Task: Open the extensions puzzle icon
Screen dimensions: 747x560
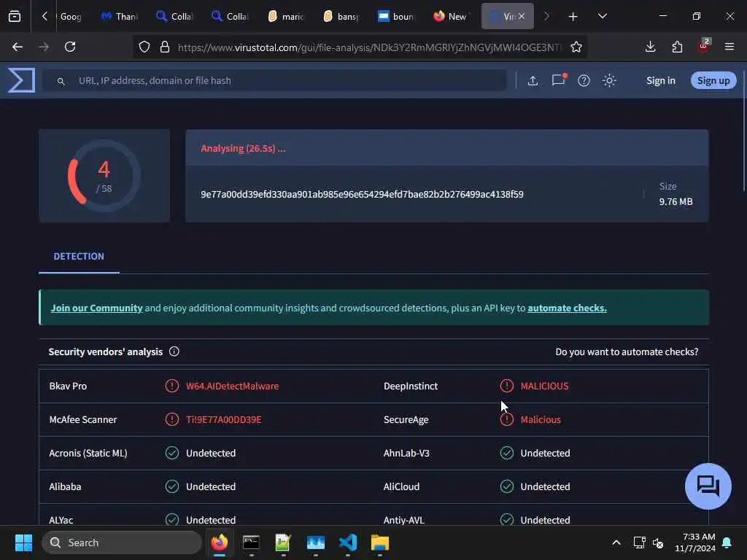Action: (x=677, y=47)
